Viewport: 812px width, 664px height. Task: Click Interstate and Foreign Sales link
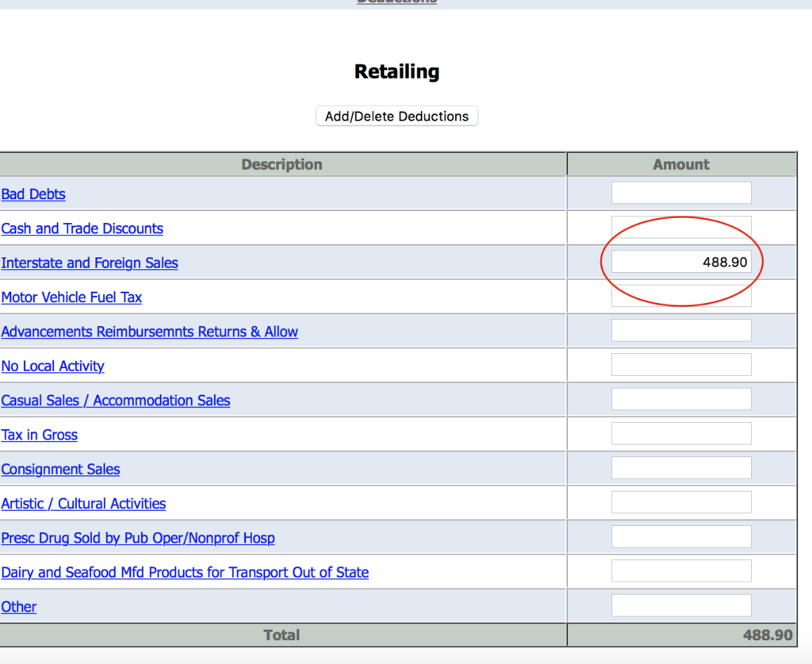point(90,263)
